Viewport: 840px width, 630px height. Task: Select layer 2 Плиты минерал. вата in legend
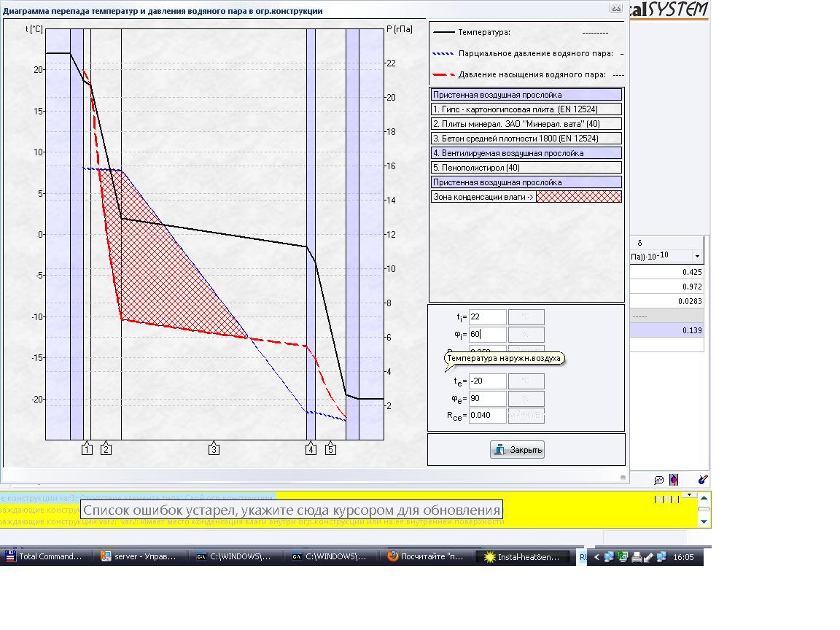526,124
